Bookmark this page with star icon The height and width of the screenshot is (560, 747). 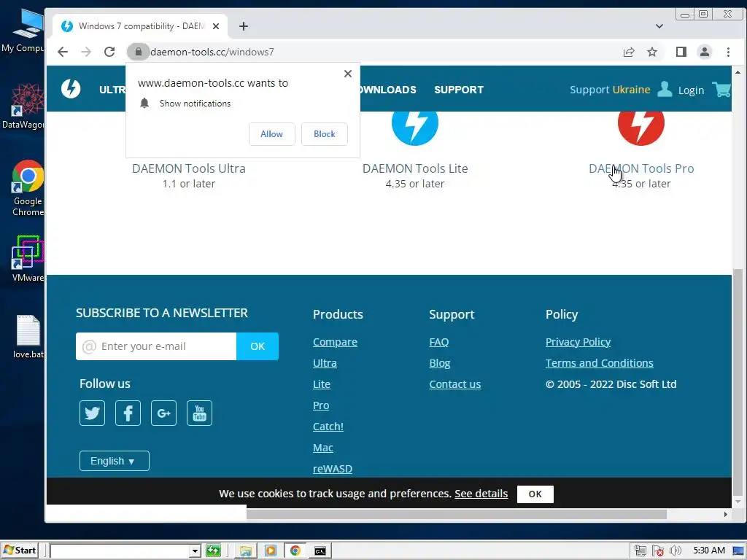point(652,52)
